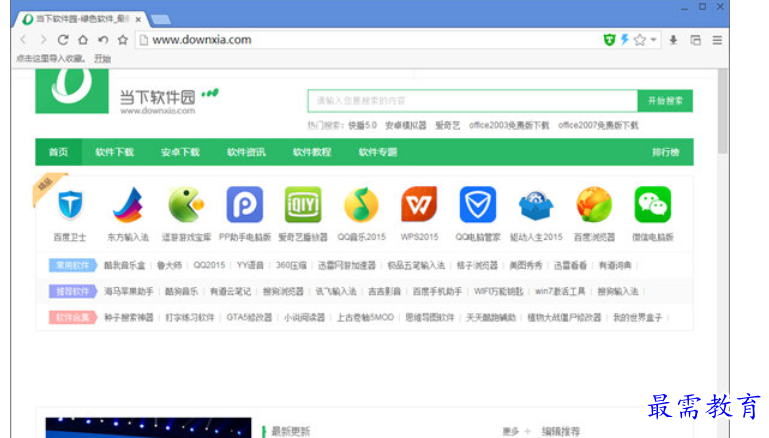Click the blue lightning speed-mode icon
The image size is (769, 438).
[625, 40]
